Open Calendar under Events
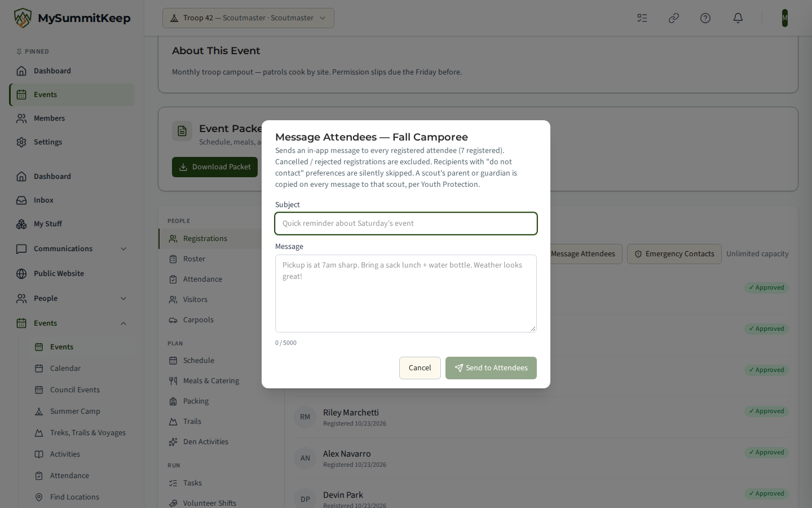Screen dimensions: 812x508 81,369
